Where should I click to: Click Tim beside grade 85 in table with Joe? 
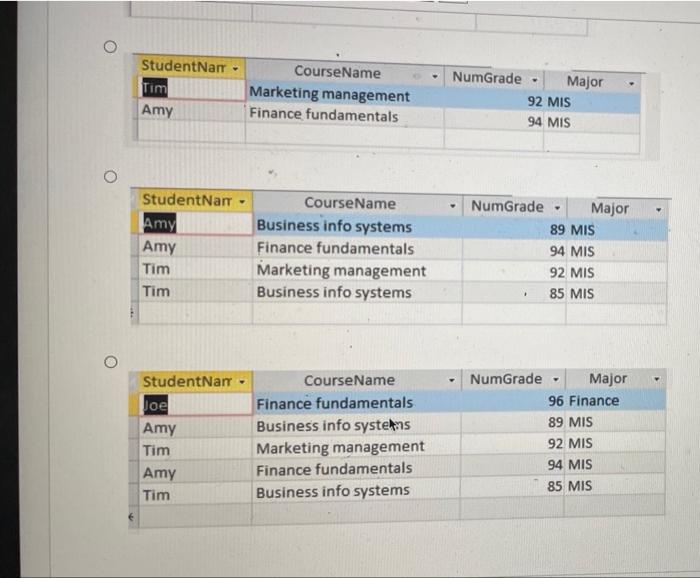point(196,495)
